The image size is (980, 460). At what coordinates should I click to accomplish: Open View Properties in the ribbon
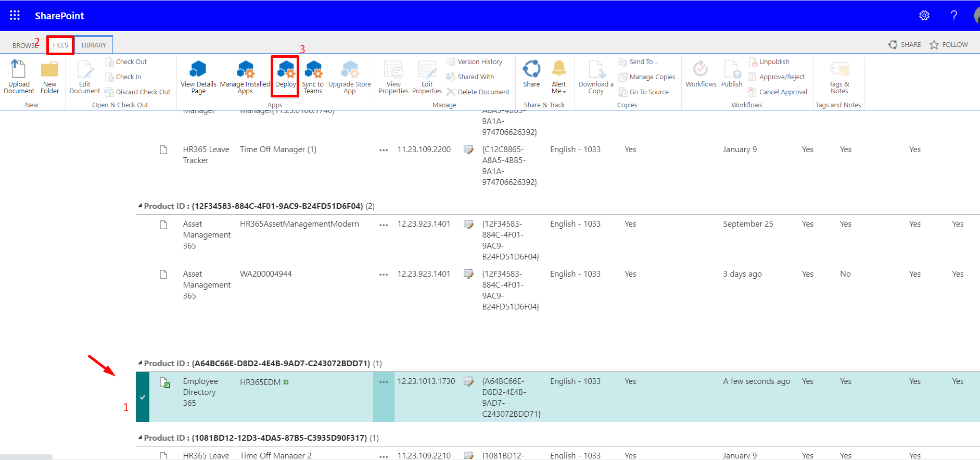[393, 77]
